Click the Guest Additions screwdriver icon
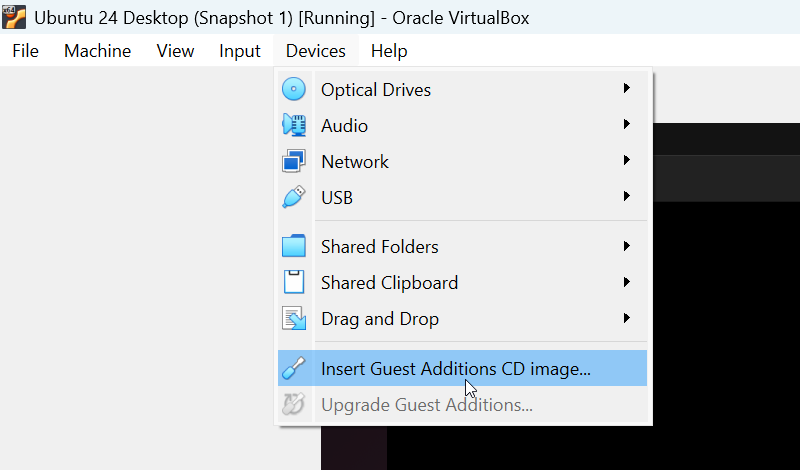The image size is (800, 470). 294,368
